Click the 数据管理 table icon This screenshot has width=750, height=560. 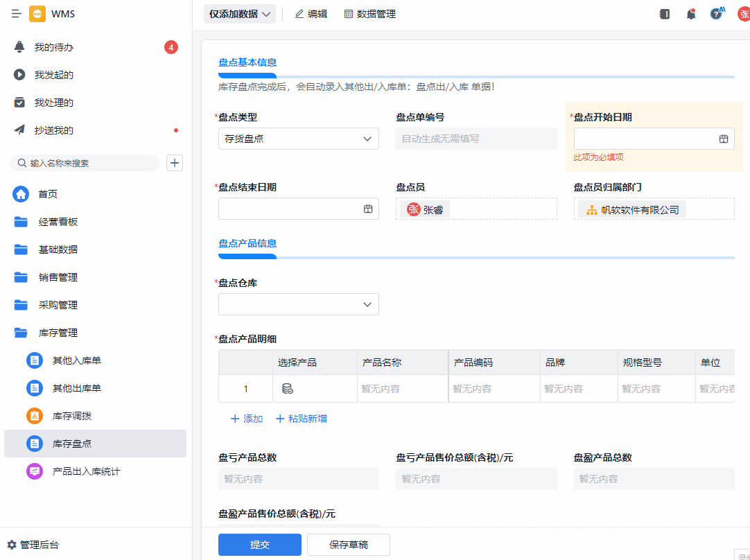(x=349, y=14)
